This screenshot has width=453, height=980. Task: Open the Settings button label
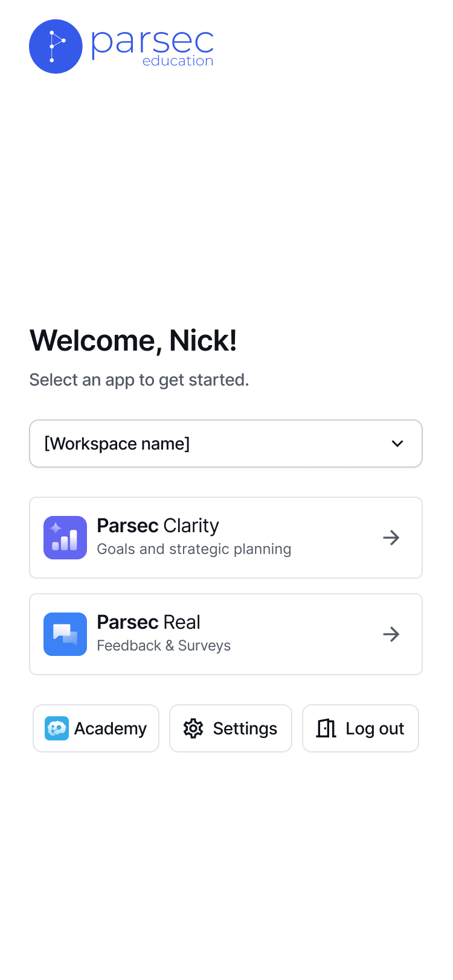[245, 728]
